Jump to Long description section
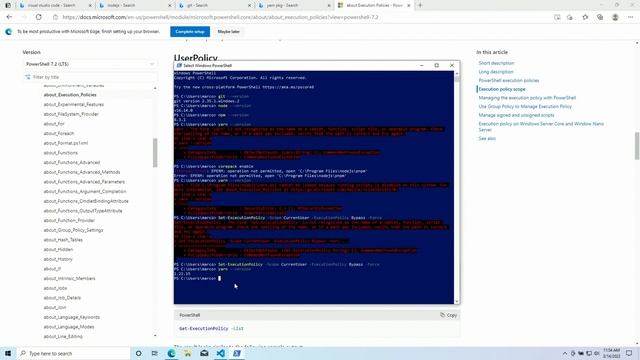This screenshot has height=360, width=640. pyautogui.click(x=496, y=72)
